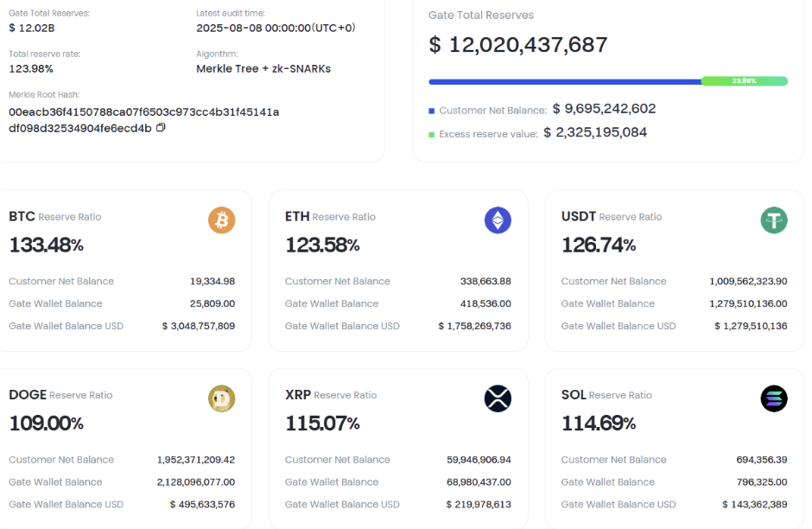Click the 'USDT Reserve Ratio' heading

coord(612,217)
